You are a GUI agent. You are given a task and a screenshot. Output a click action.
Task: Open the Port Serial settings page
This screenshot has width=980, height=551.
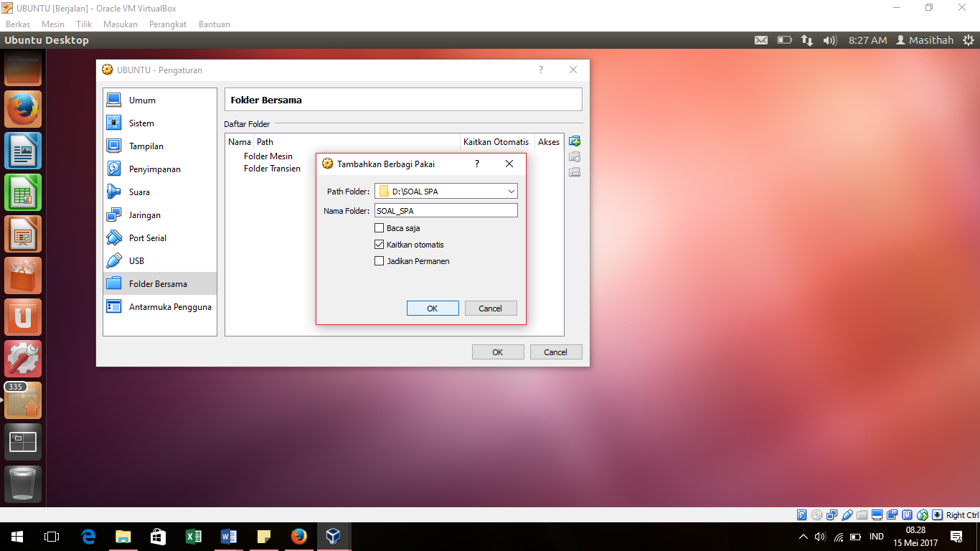coord(160,238)
